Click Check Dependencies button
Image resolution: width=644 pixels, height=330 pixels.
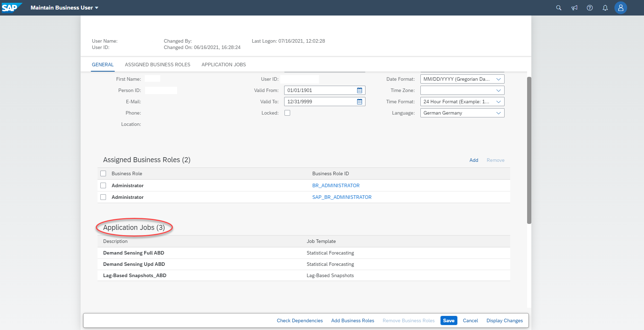(300, 320)
